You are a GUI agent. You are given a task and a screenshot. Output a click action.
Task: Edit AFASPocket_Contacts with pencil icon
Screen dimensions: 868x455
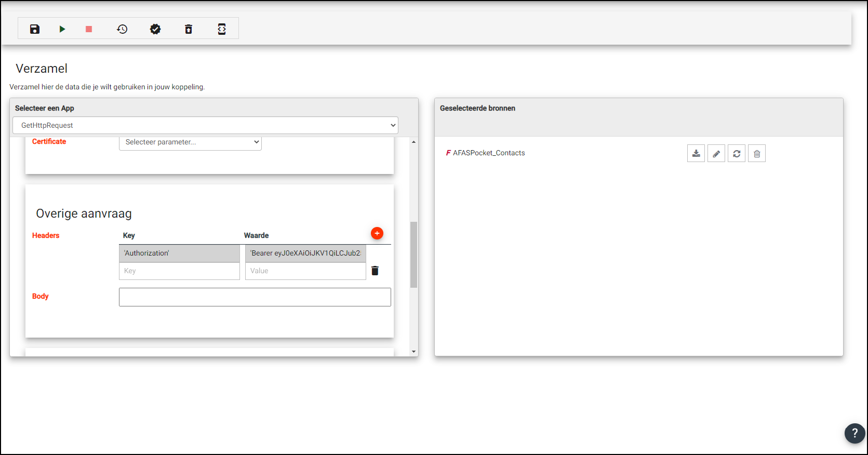[716, 154]
